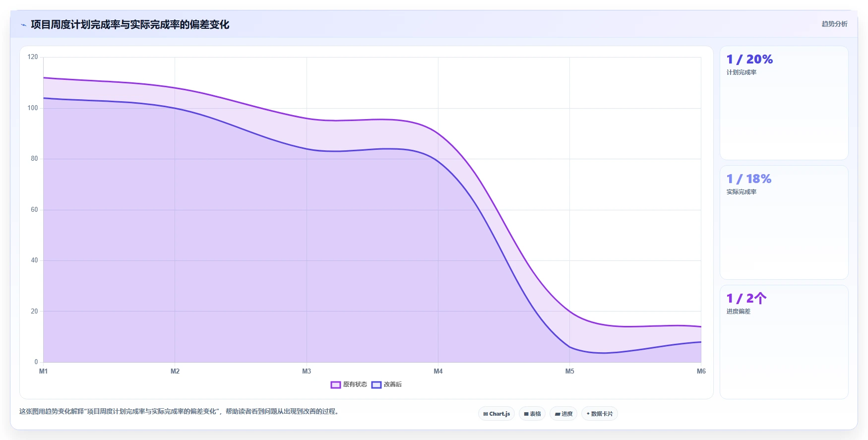Select the 计划完成率 20% stat card
Viewport: 868px width, 440px height.
pos(784,103)
